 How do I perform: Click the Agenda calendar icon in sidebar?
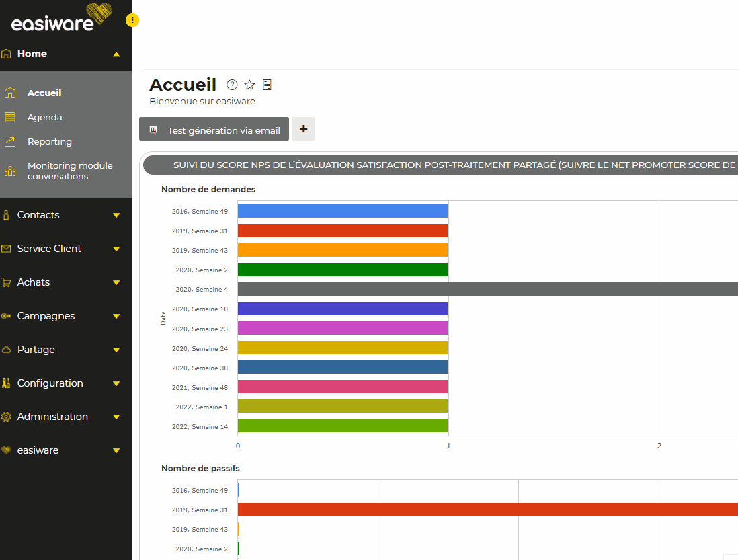pyautogui.click(x=9, y=117)
